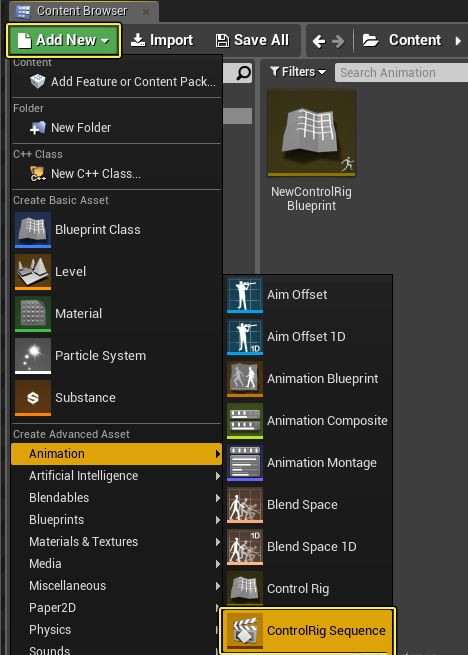Click the Blend Space icon
The height and width of the screenshot is (655, 468).
click(245, 505)
